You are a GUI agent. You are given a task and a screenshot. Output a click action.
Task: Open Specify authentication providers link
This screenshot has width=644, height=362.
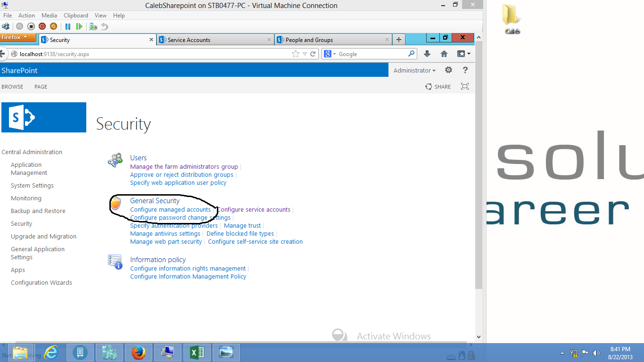tap(174, 226)
